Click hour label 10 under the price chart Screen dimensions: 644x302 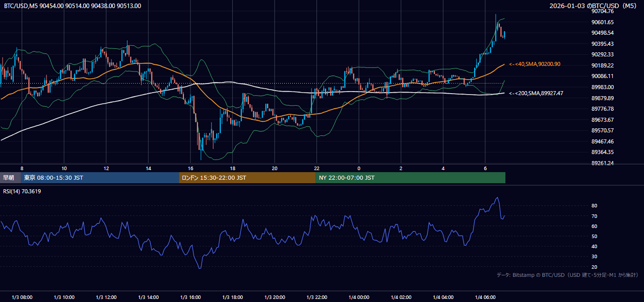64,168
